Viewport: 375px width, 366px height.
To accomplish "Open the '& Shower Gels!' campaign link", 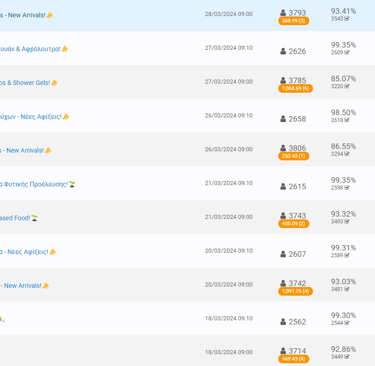I will point(29,83).
